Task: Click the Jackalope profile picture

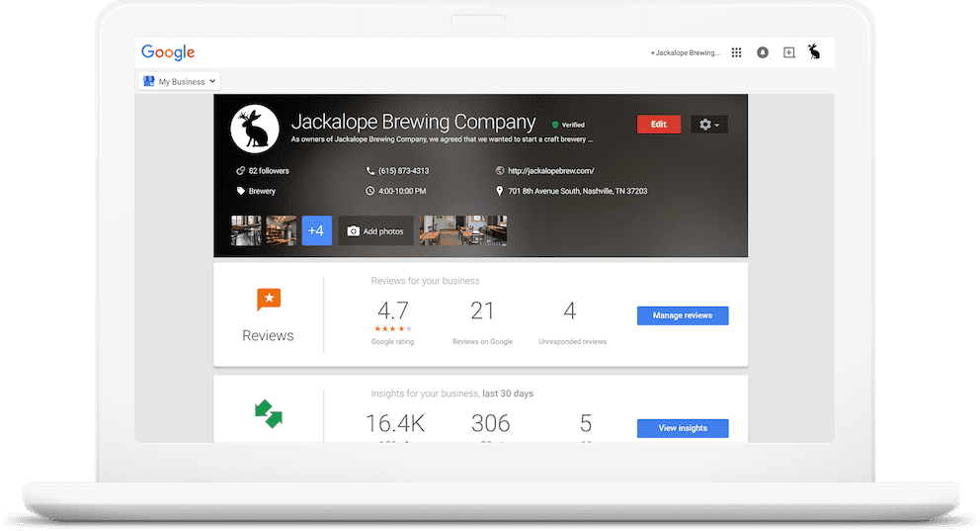Action: pyautogui.click(x=254, y=129)
